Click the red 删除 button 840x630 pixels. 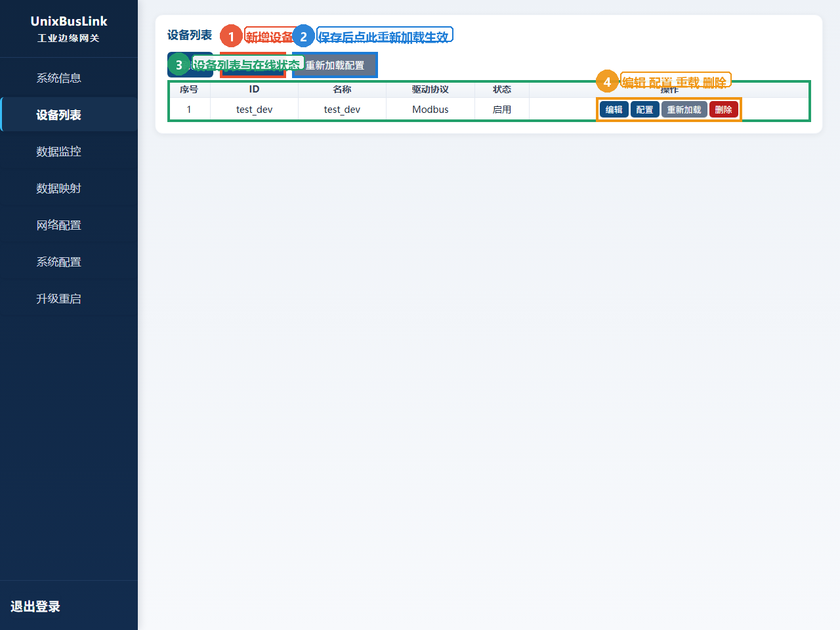click(x=724, y=110)
